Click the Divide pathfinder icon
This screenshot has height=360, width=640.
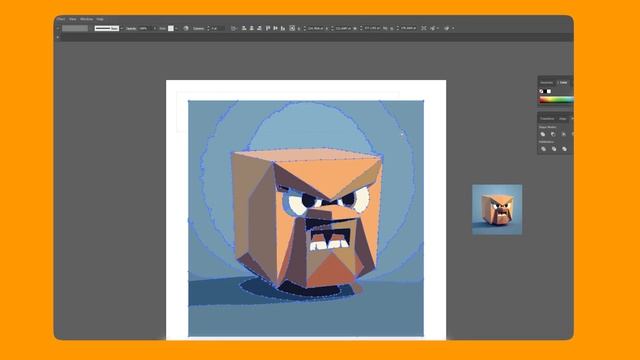pos(543,149)
